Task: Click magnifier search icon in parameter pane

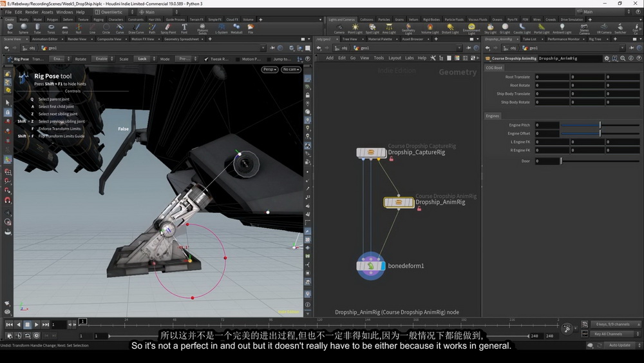Action: pyautogui.click(x=623, y=59)
